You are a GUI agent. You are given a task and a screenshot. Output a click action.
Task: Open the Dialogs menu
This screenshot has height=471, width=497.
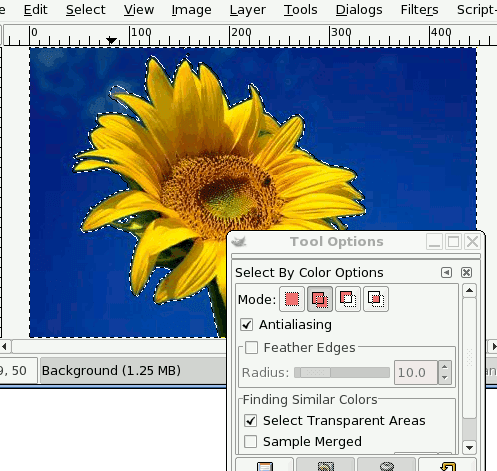(359, 10)
